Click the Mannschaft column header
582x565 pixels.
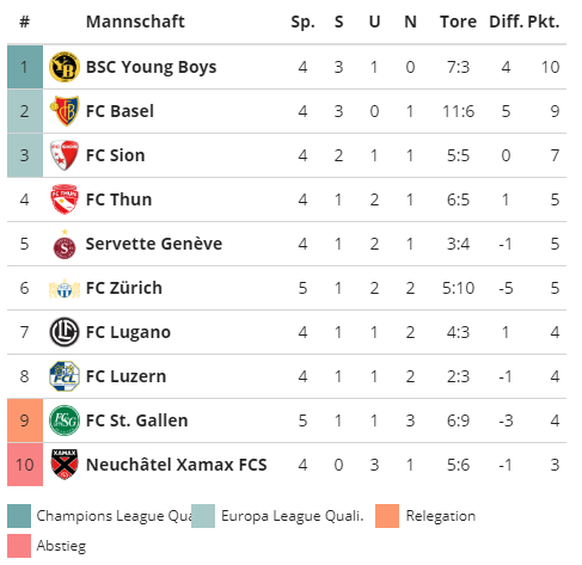(x=135, y=22)
